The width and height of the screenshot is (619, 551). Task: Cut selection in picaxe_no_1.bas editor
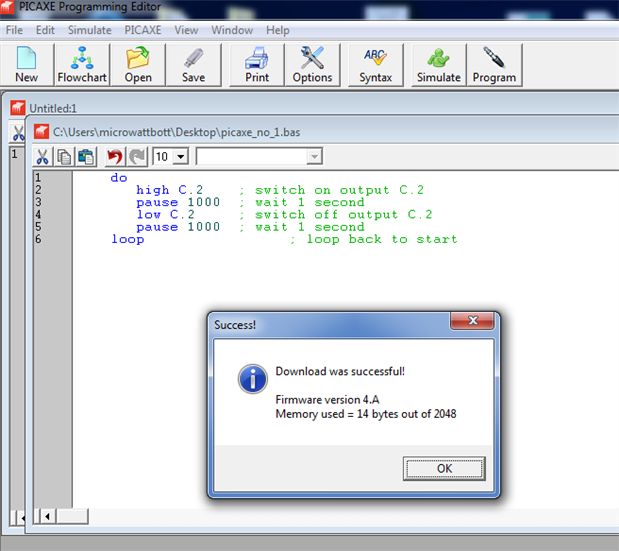(43, 157)
